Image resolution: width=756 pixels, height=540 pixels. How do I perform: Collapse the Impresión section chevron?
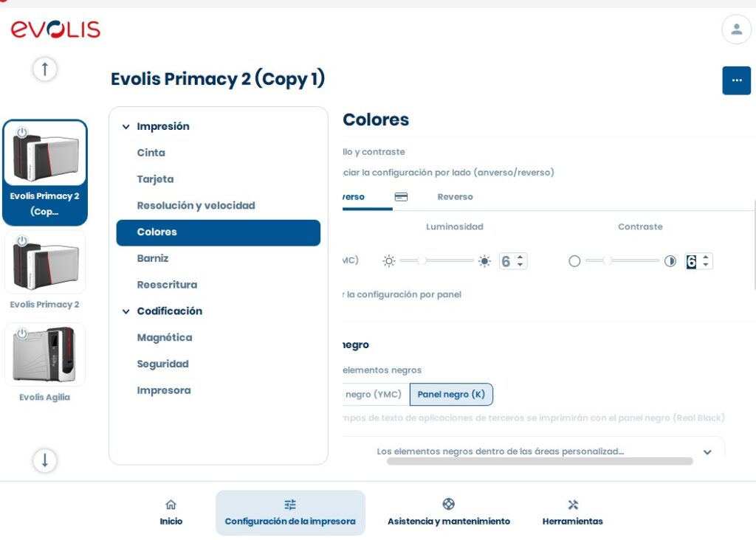coord(126,127)
